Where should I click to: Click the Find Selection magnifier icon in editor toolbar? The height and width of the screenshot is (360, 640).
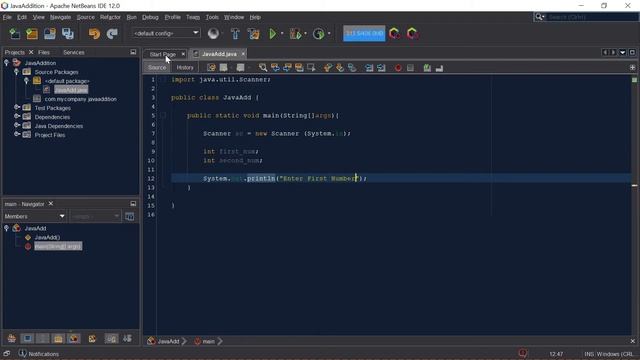pos(263,68)
